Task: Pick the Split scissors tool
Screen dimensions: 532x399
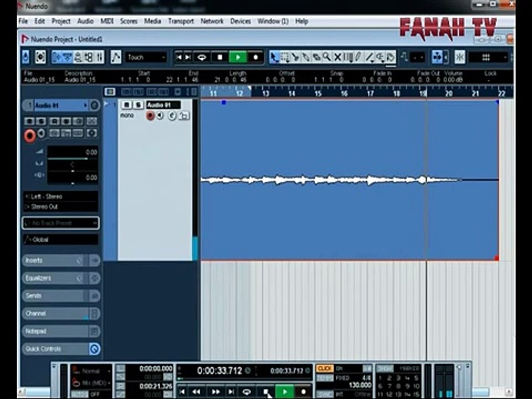Action: 295,57
